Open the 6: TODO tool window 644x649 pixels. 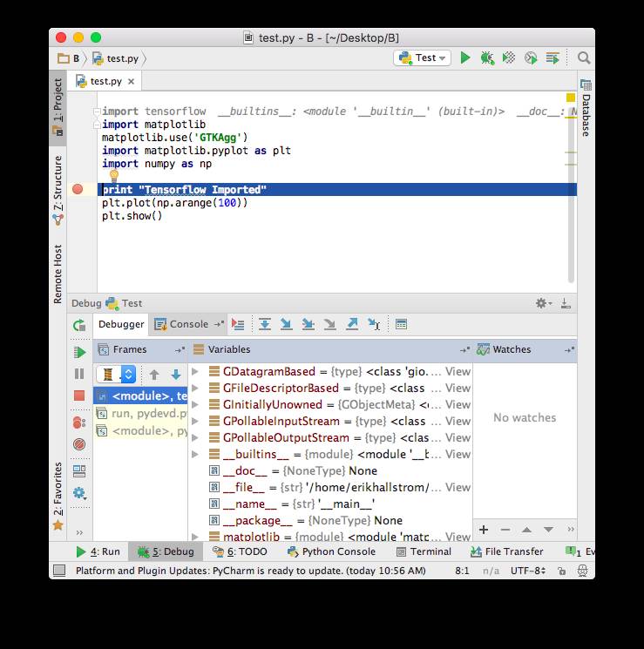tap(240, 551)
